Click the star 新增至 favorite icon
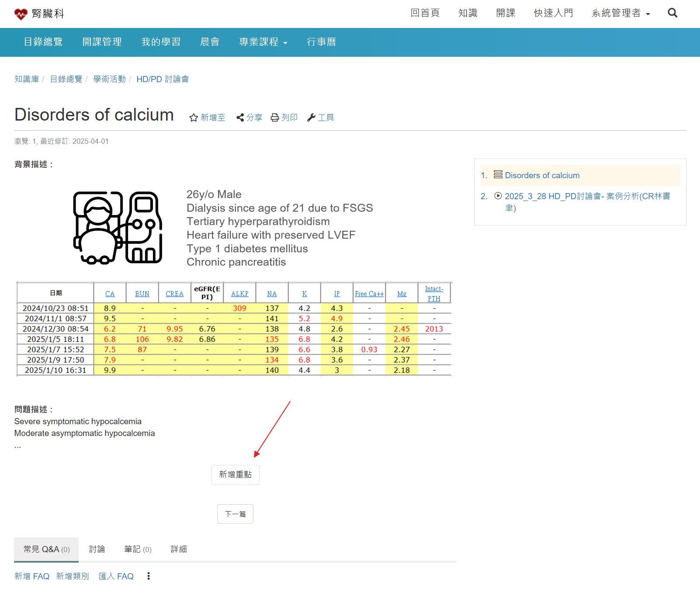The width and height of the screenshot is (700, 595). (x=194, y=118)
